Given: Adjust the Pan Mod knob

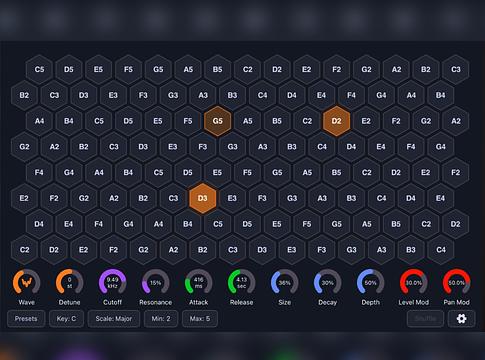Looking at the screenshot, I should [456, 283].
